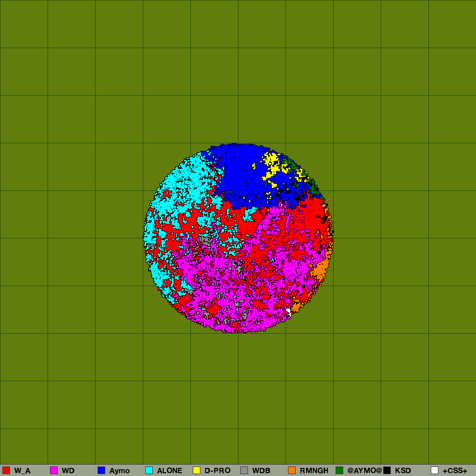Select the +CSS+ team name label

[455, 471]
